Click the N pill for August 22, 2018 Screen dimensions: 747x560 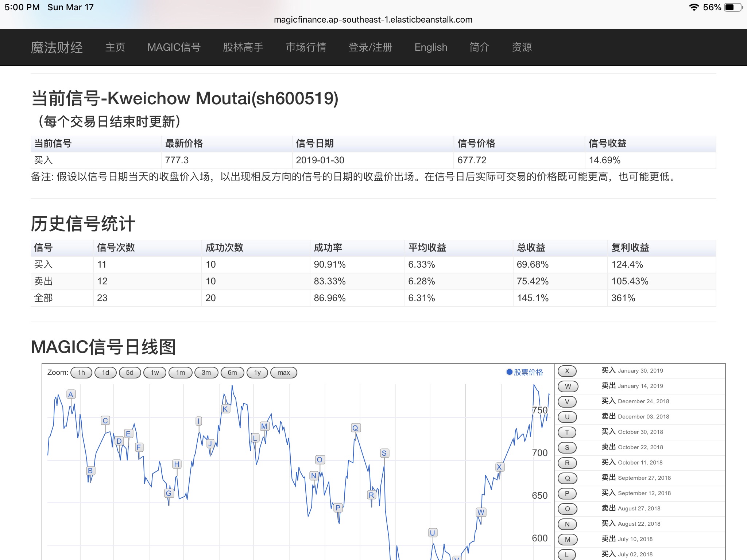(x=567, y=524)
